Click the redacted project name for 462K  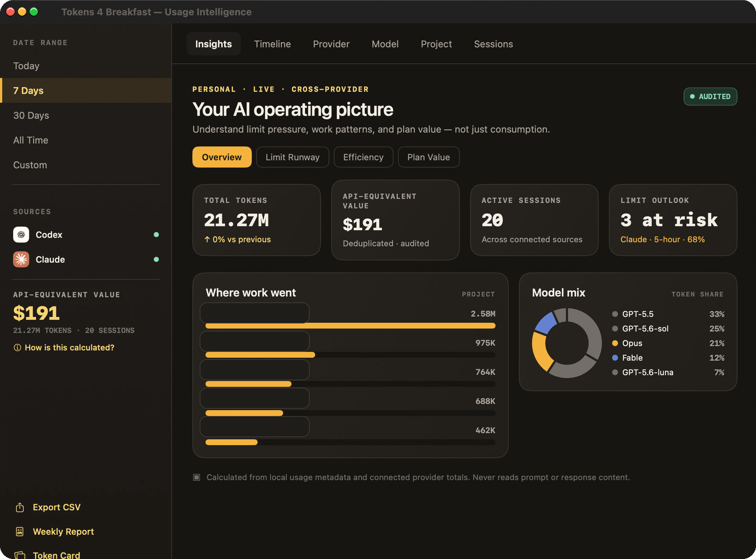coord(255,426)
